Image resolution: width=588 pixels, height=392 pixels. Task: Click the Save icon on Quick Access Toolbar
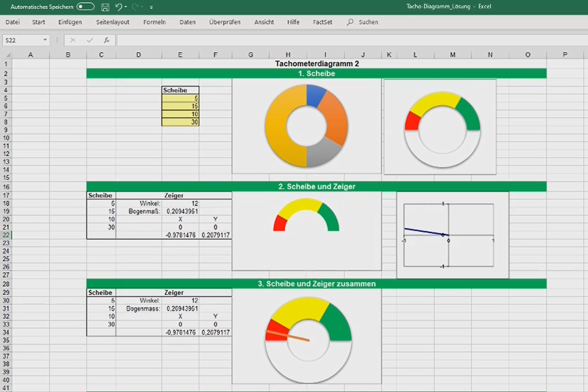tap(104, 7)
